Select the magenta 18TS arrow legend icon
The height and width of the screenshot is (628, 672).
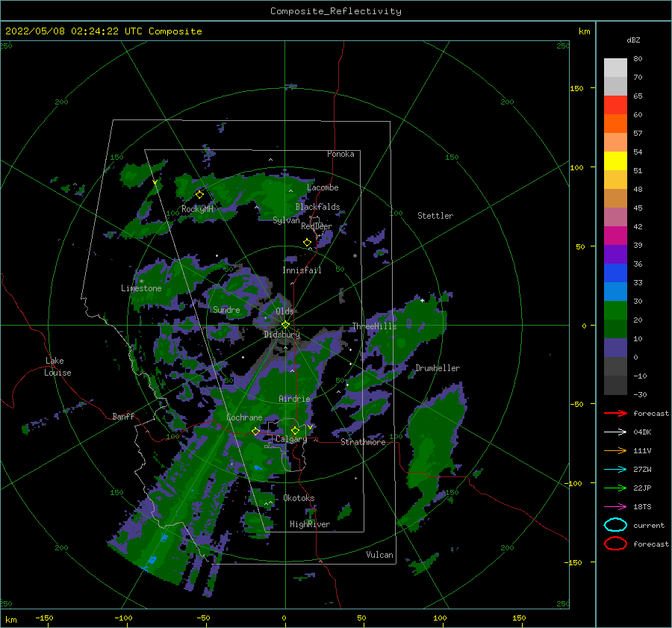pyautogui.click(x=615, y=507)
